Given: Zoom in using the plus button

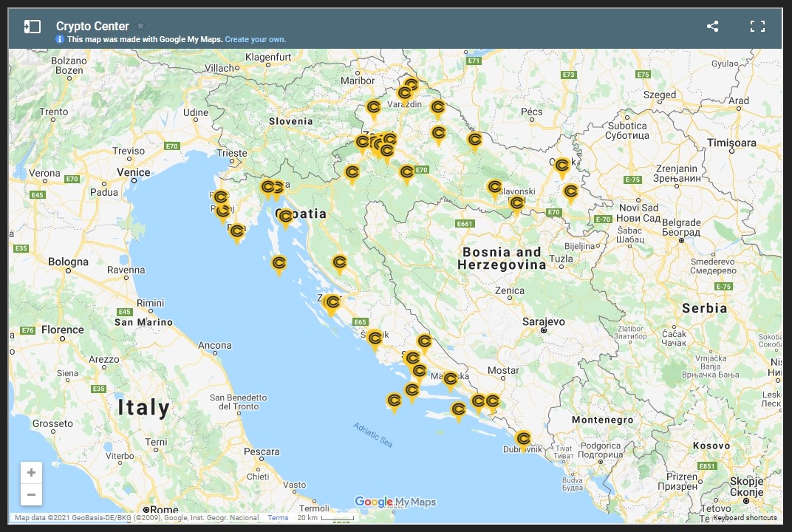Looking at the screenshot, I should click(31, 473).
